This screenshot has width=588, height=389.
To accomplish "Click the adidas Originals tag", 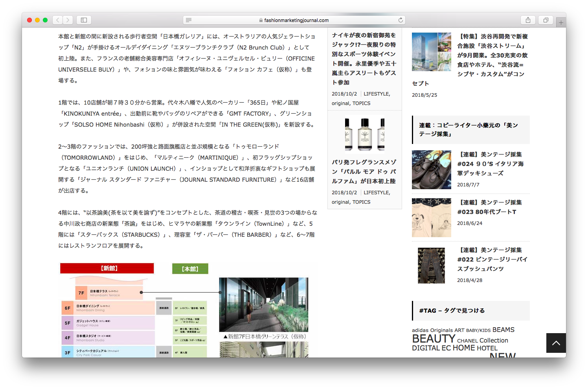I will point(432,330).
